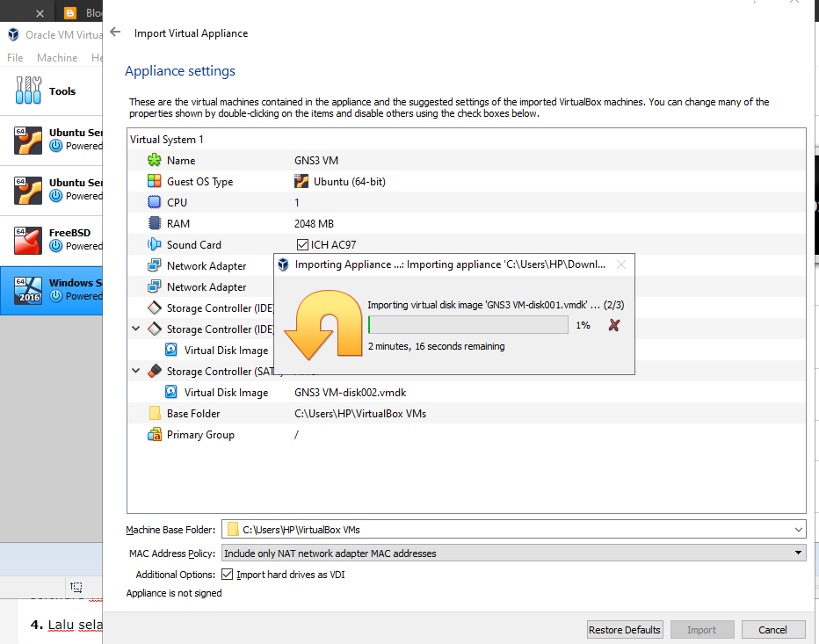The image size is (819, 644).
Task: Click the CPU count value 1
Action: [x=297, y=203]
